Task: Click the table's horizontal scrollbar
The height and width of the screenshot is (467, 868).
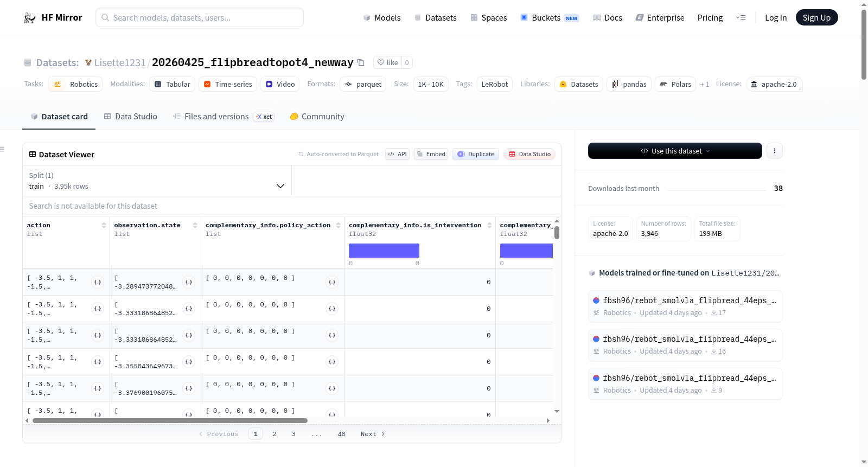Action: point(170,420)
